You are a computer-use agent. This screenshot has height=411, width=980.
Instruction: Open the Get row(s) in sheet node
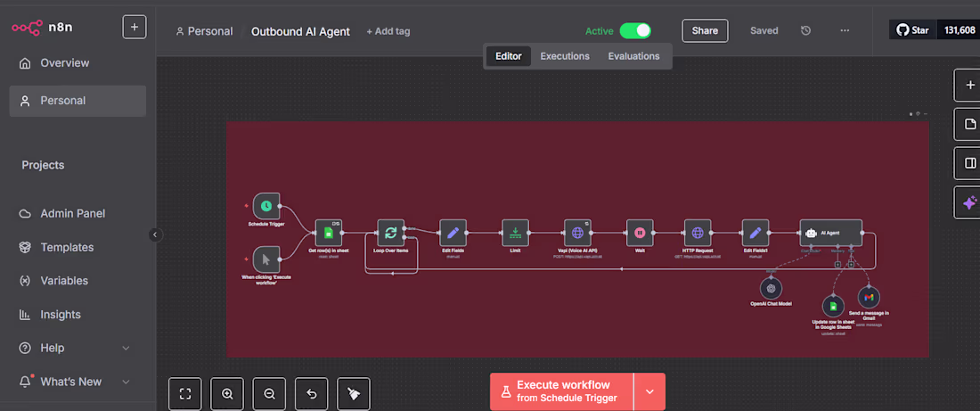click(x=328, y=233)
